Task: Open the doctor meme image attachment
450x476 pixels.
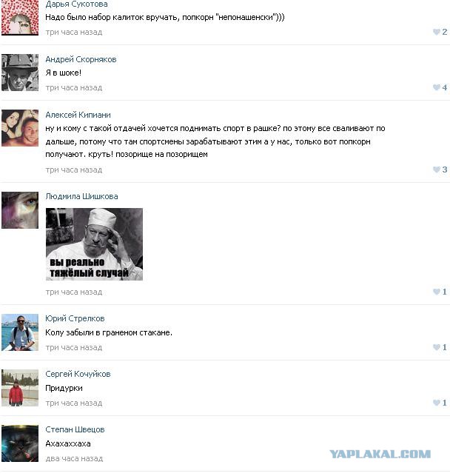Action: tap(94, 244)
